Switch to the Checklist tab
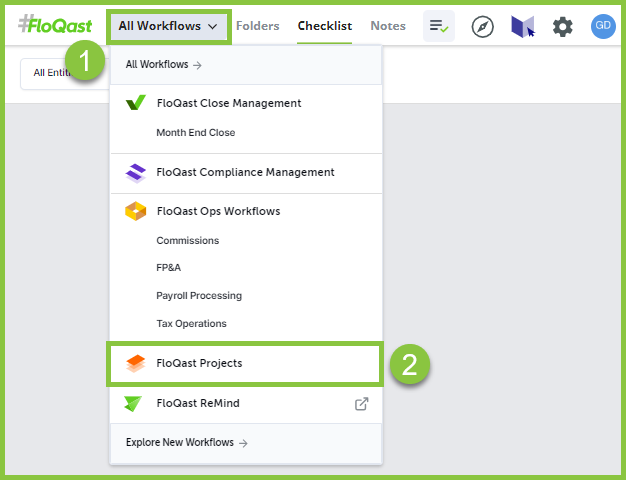The image size is (626, 480). (325, 26)
